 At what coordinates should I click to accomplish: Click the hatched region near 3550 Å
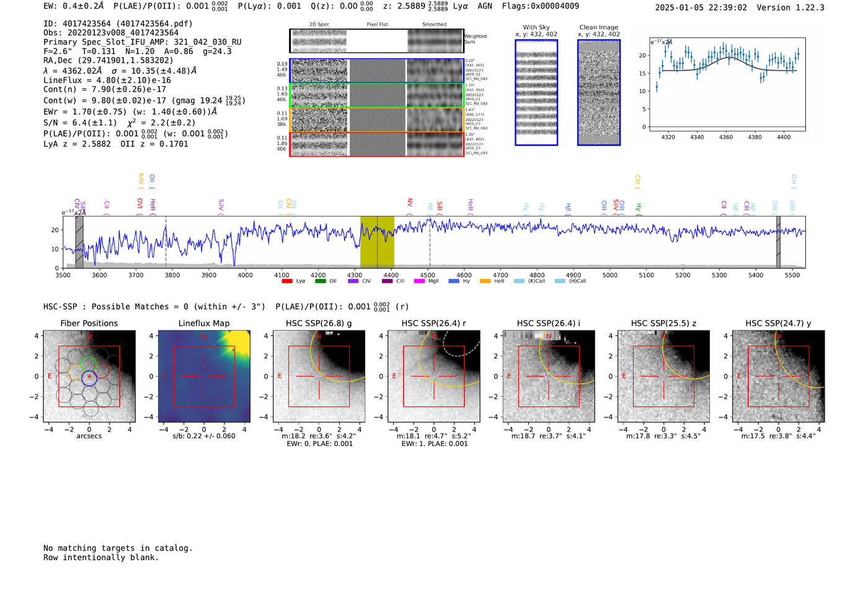(79, 242)
